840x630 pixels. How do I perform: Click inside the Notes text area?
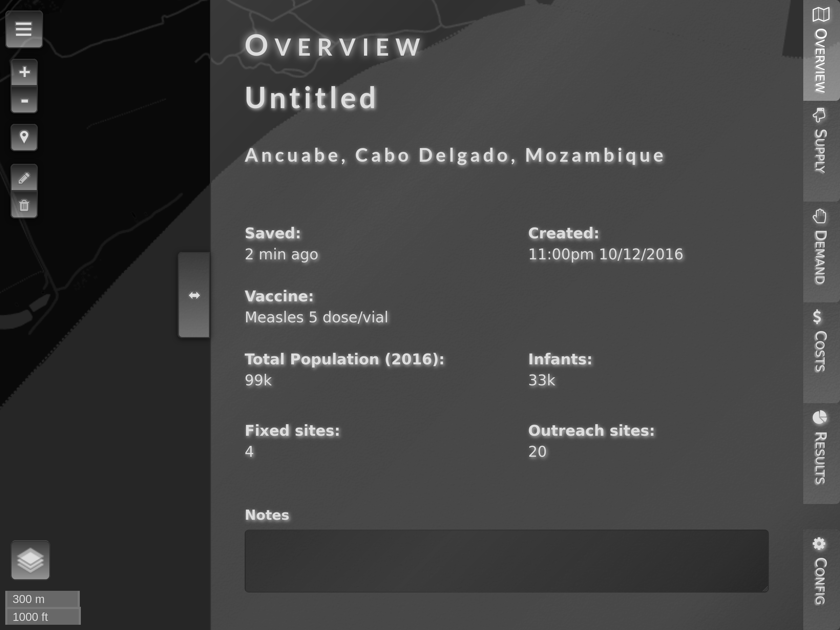click(506, 560)
